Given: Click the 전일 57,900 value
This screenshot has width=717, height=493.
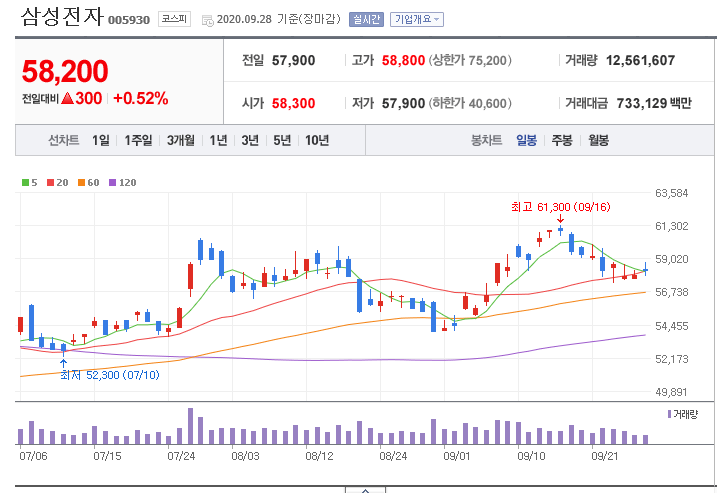Looking at the screenshot, I should click(x=293, y=60).
